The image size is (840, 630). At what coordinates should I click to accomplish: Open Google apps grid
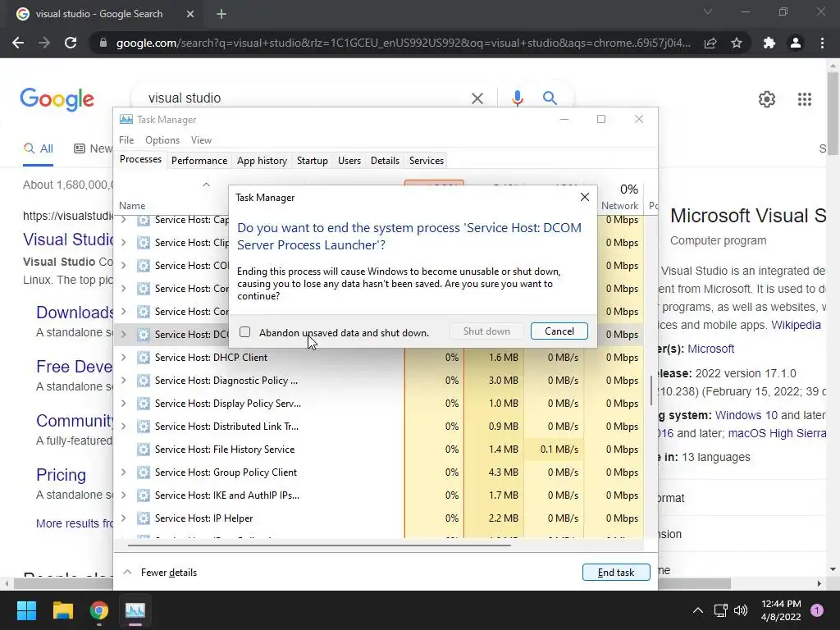click(x=805, y=99)
